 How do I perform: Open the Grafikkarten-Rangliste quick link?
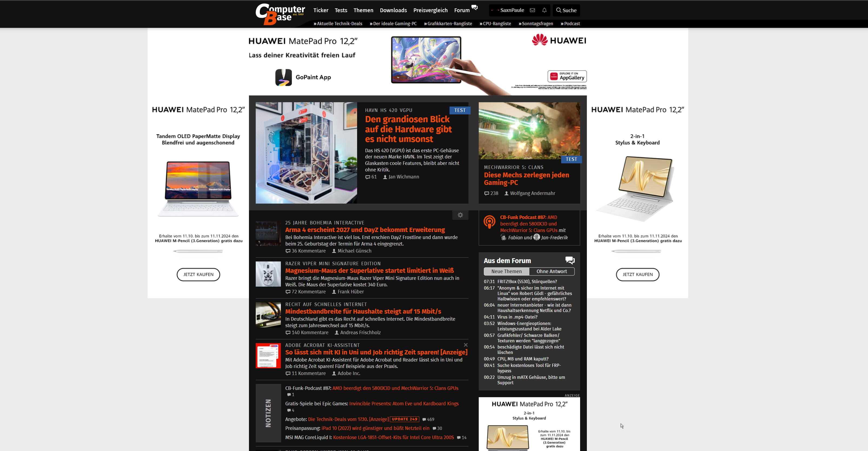click(x=449, y=24)
